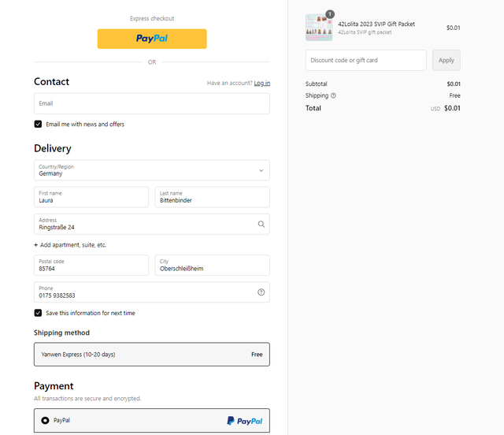Click the Total amount $0.01
504x435 pixels.
click(x=452, y=108)
